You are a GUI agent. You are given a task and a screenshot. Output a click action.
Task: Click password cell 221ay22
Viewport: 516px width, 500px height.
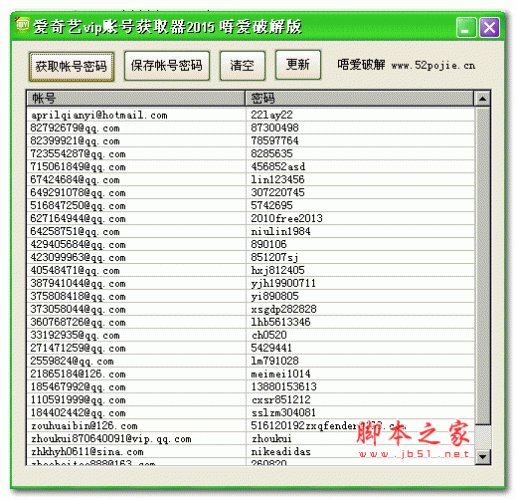tap(272, 115)
